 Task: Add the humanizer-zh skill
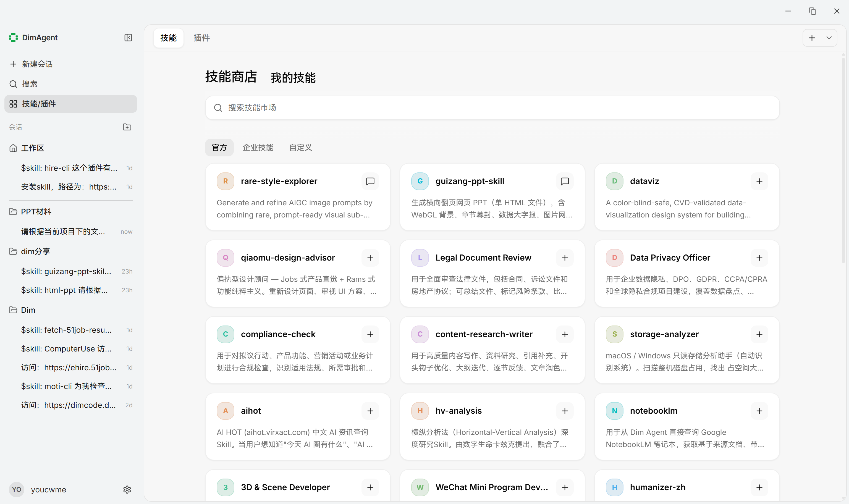[759, 487]
